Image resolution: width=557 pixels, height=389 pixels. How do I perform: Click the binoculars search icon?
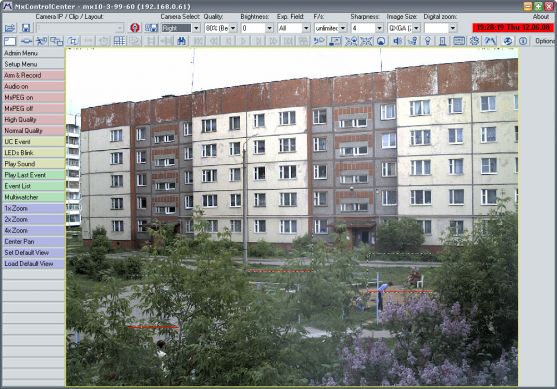[182, 41]
